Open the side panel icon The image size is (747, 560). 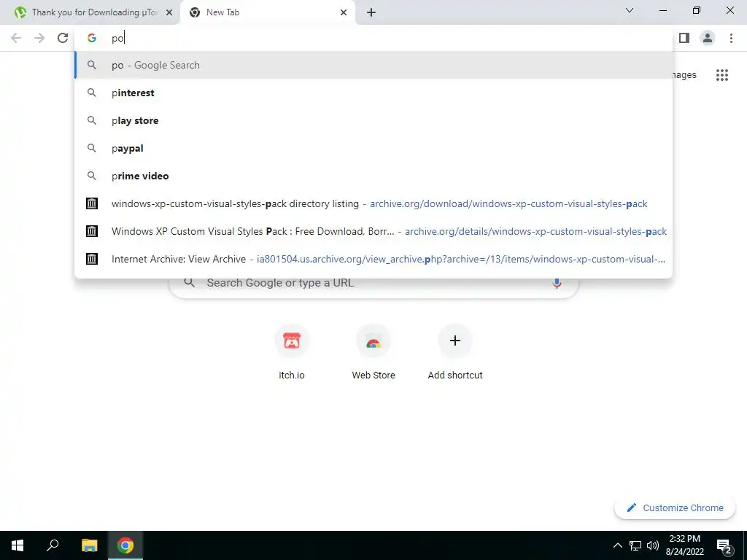[x=684, y=38]
